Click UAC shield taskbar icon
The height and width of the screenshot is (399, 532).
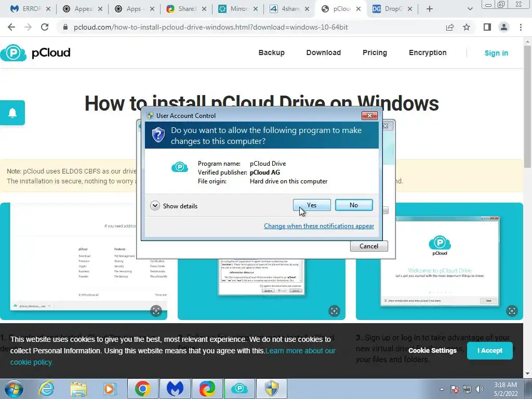tap(271, 389)
